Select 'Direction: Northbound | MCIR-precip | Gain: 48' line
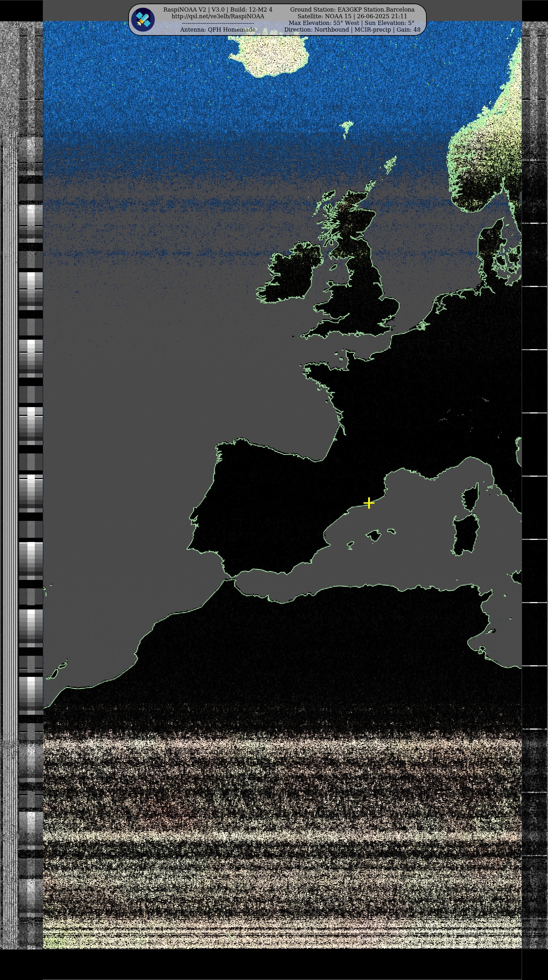The width and height of the screenshot is (548, 980). tap(352, 30)
